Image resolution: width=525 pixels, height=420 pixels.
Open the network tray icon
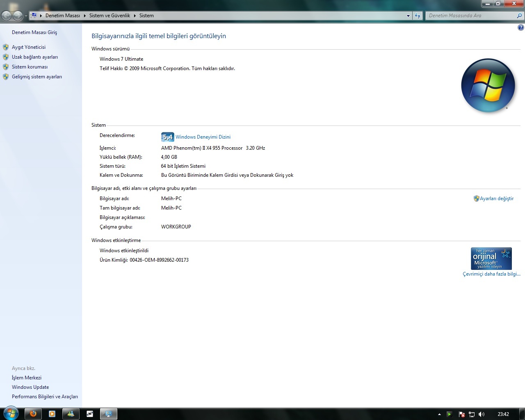click(x=472, y=414)
